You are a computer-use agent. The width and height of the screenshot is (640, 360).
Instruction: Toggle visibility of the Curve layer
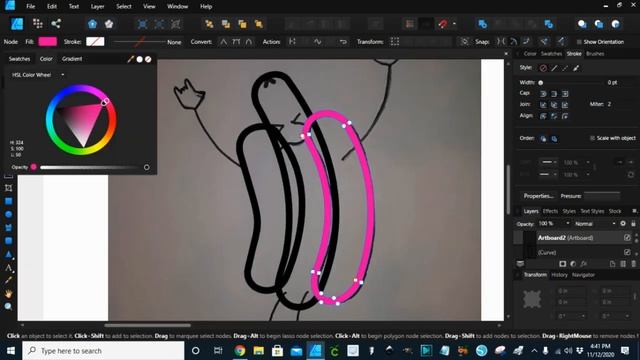(x=627, y=252)
